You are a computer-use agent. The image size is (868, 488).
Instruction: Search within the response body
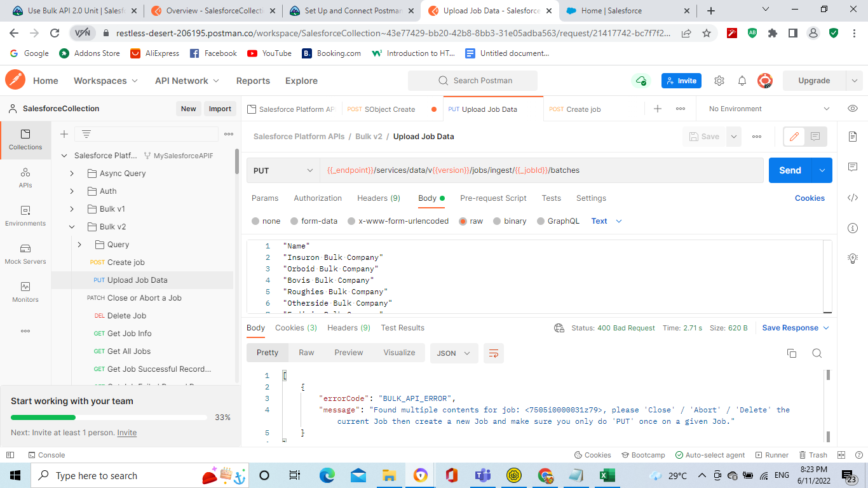817,353
